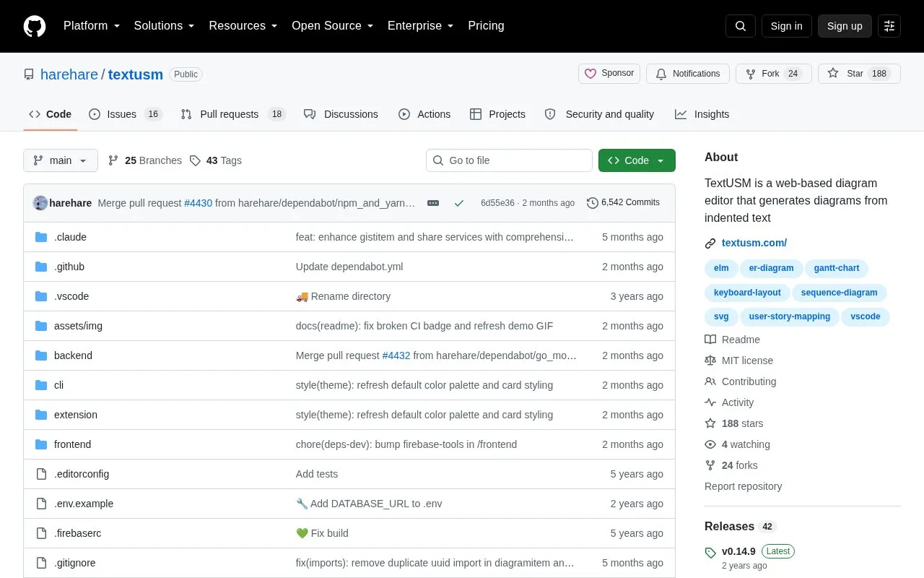Click the harehare avatar in commit bar
Viewport: 924px width, 578px height.
tap(40, 203)
